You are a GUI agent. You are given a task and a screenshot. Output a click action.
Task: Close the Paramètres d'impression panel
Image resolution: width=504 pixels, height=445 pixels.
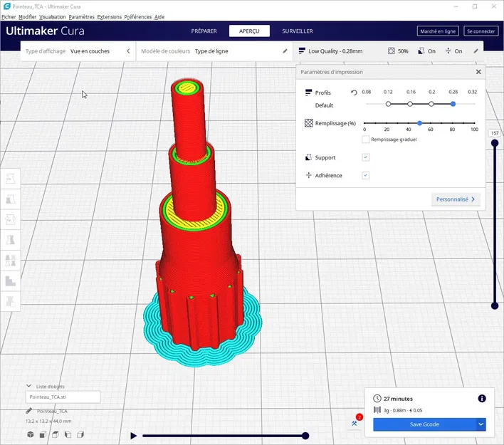[478, 72]
